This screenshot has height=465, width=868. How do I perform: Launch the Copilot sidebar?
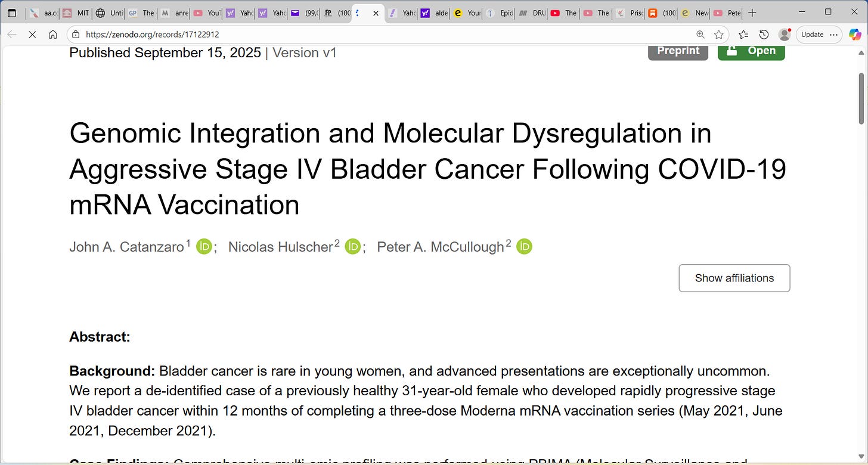pyautogui.click(x=855, y=35)
